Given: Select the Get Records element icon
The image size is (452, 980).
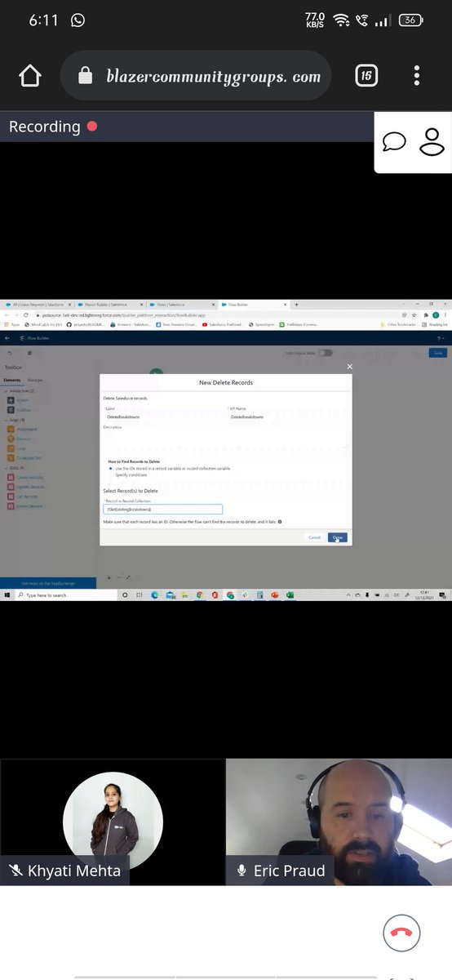Looking at the screenshot, I should click(x=11, y=497).
